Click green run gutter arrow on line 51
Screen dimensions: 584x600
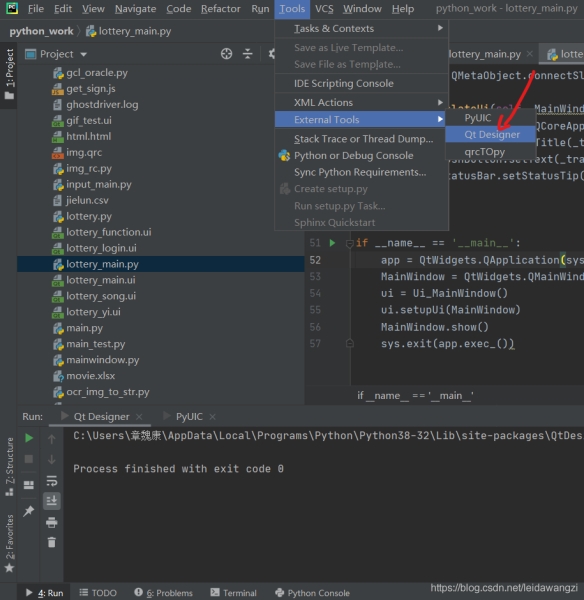click(x=332, y=243)
